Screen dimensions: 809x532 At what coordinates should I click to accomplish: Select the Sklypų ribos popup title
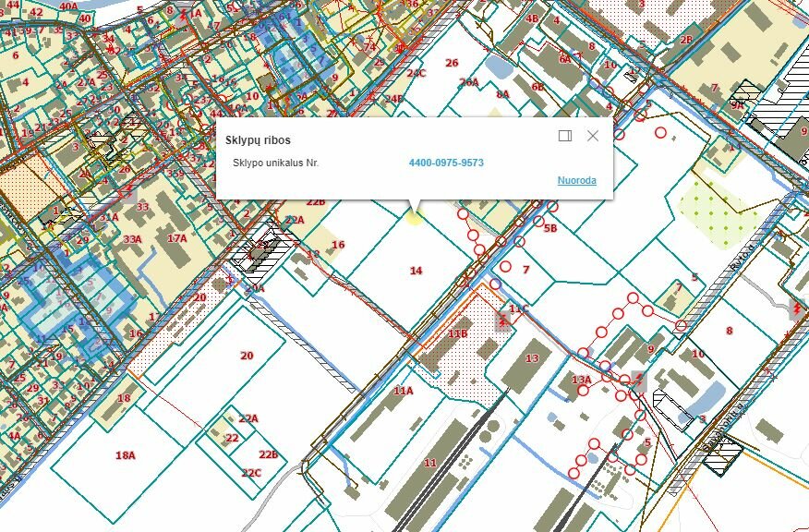[x=258, y=140]
